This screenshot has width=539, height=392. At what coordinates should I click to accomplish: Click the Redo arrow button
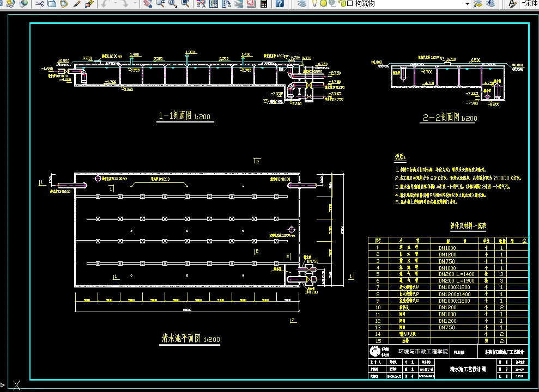tap(124, 3)
